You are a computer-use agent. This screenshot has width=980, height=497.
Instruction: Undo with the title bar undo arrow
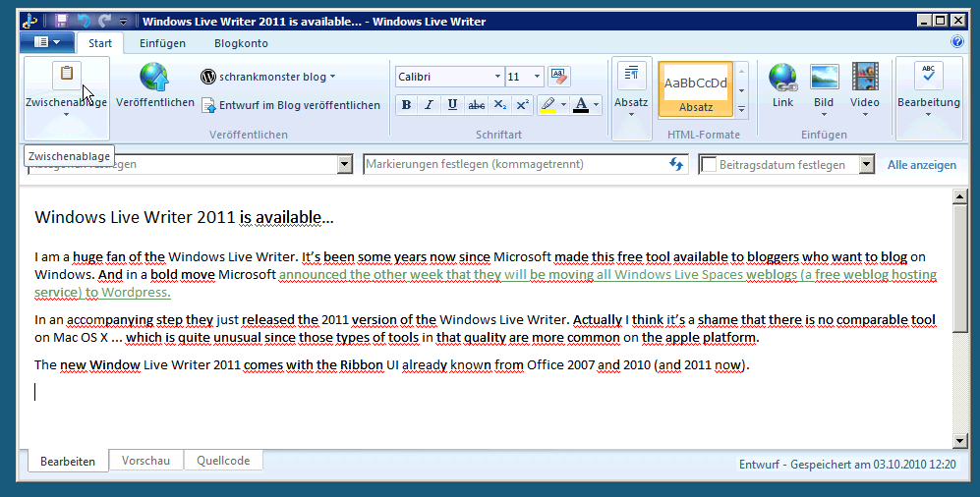point(84,22)
